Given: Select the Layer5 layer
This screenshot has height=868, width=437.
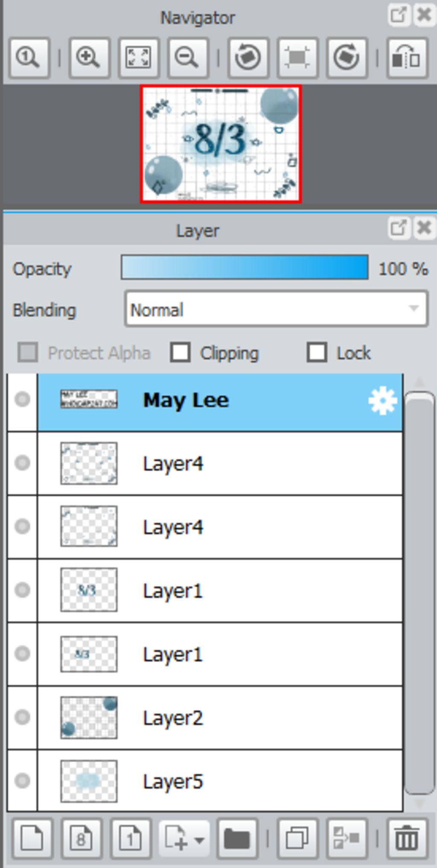Looking at the screenshot, I should (220, 781).
